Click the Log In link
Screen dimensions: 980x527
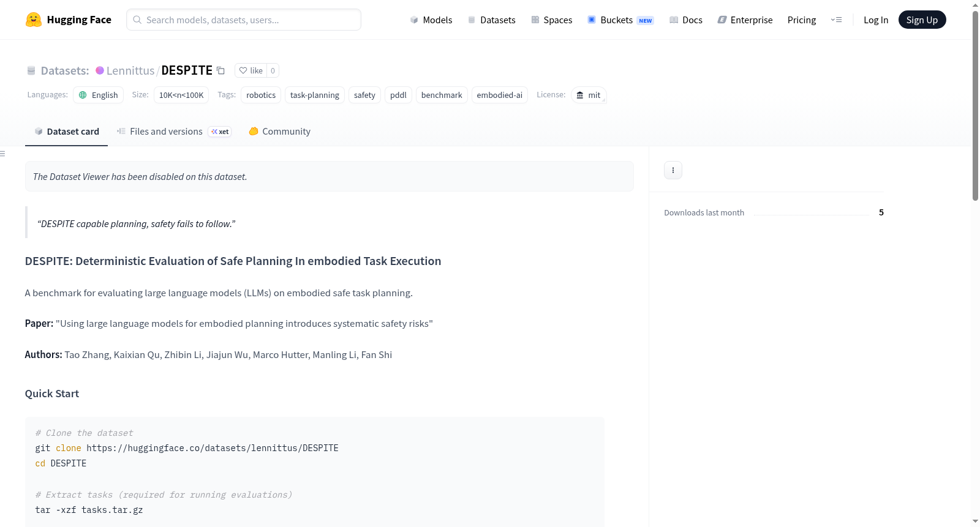click(x=876, y=20)
